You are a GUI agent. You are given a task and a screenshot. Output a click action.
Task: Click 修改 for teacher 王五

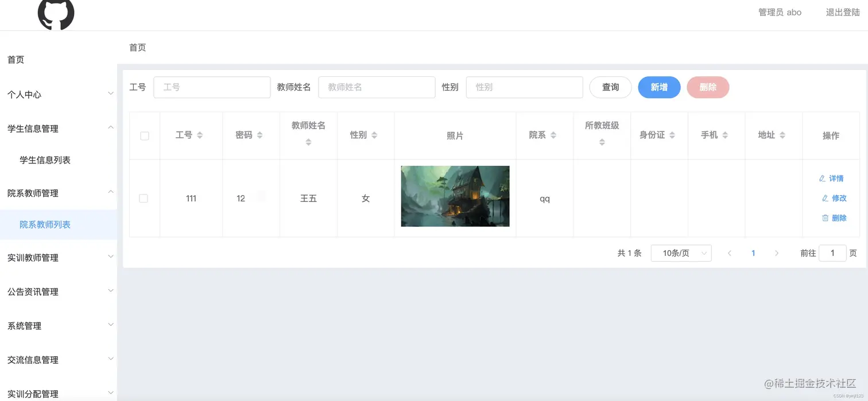click(834, 198)
